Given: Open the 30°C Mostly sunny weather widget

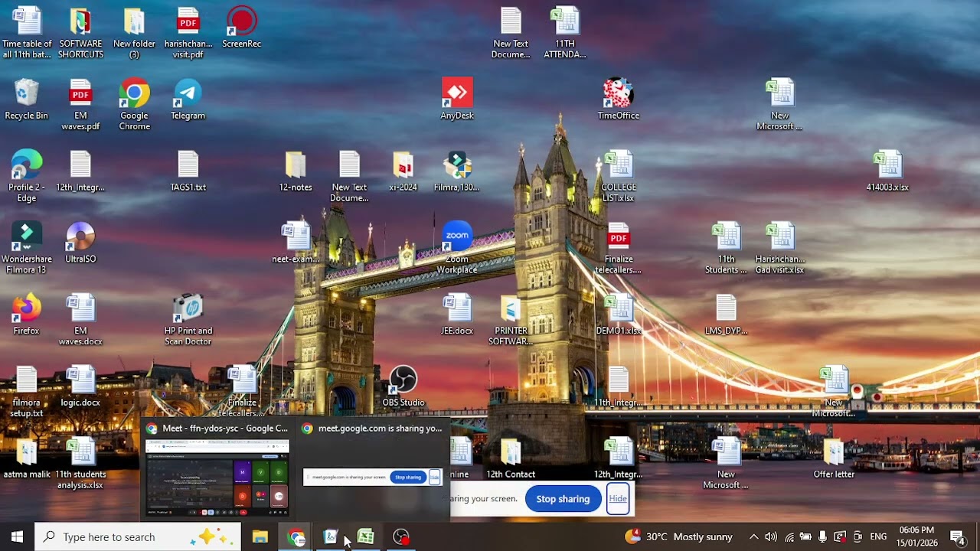Looking at the screenshot, I should 679,537.
